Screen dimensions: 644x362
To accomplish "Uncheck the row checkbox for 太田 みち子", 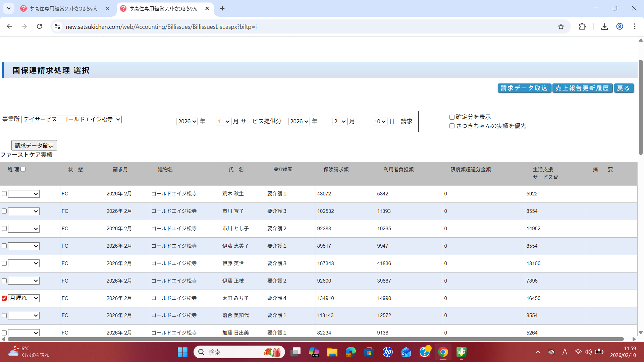I will 4,298.
